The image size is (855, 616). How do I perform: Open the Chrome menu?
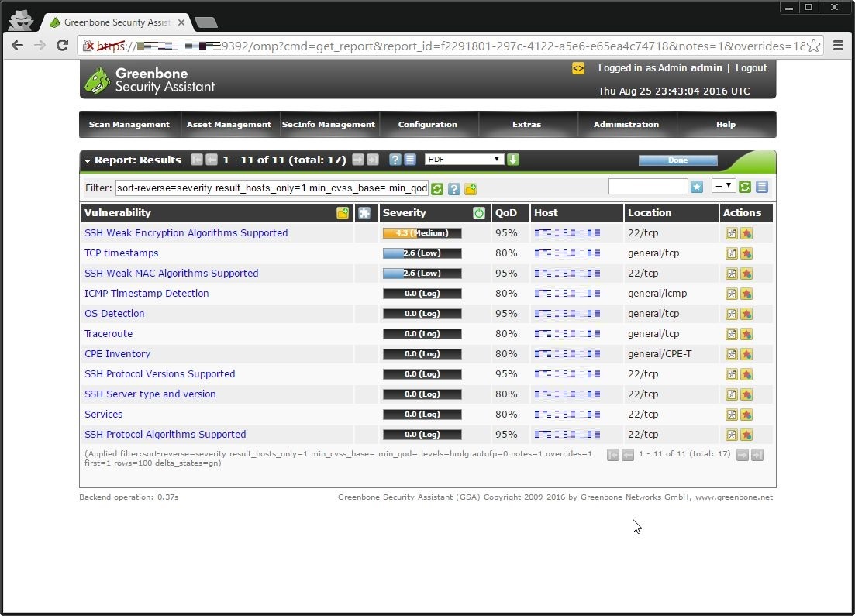click(838, 45)
